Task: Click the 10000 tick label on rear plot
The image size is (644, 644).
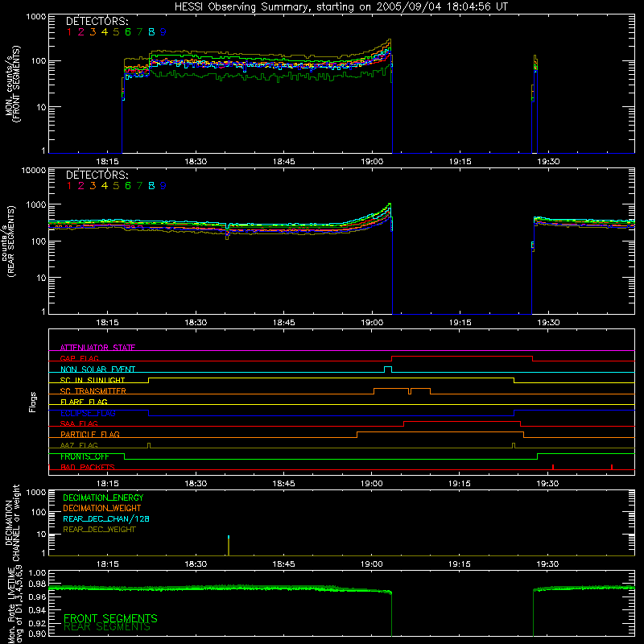Action: coord(35,170)
